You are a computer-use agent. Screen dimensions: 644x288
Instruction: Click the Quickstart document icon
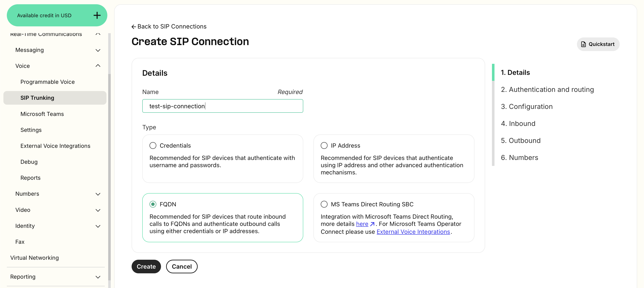point(583,44)
